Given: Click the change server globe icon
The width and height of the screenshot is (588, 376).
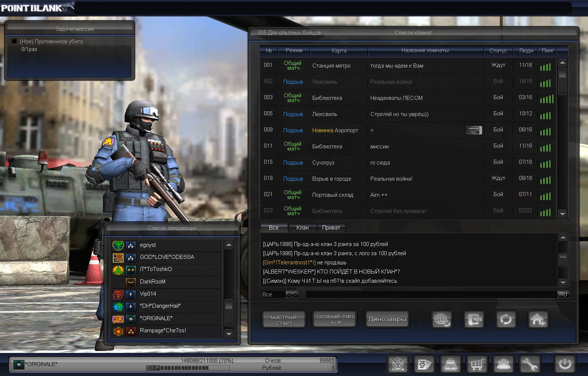Looking at the screenshot, I should click(442, 319).
